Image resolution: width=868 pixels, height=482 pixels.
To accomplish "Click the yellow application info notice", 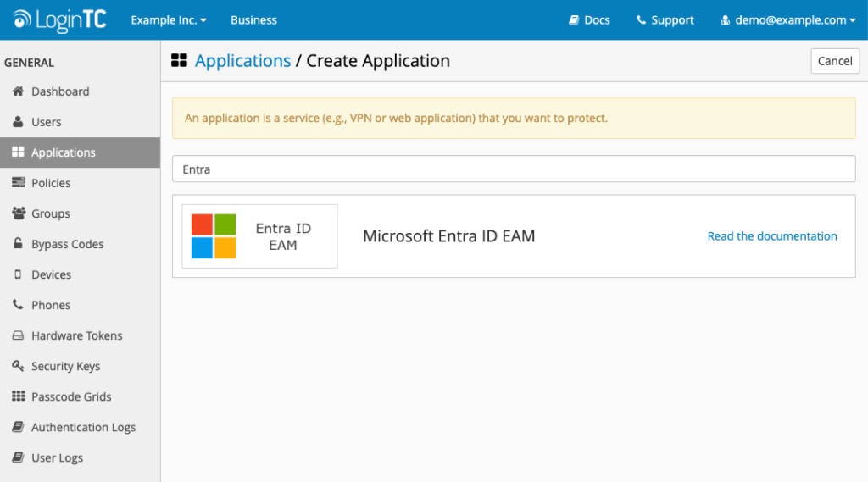I will coord(514,118).
